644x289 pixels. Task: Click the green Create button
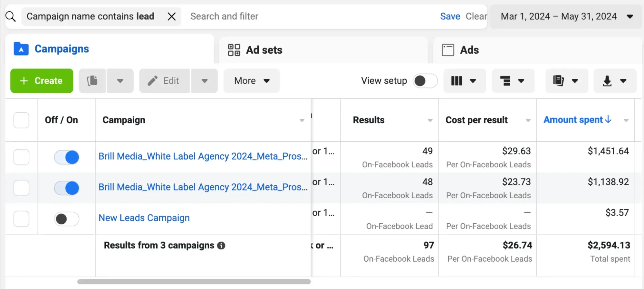click(x=42, y=81)
